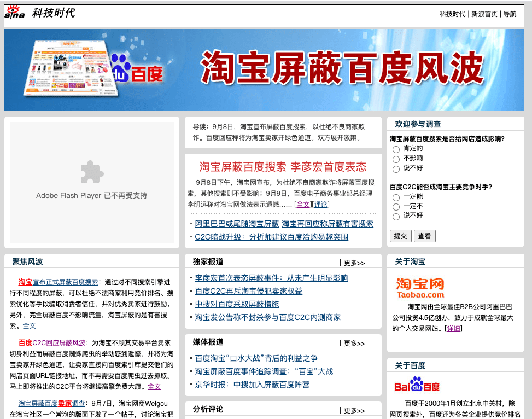Open the headline 淘宝屏蔽百度搜索 李彦宏首度表态
The image size is (532, 419).
(283, 167)
